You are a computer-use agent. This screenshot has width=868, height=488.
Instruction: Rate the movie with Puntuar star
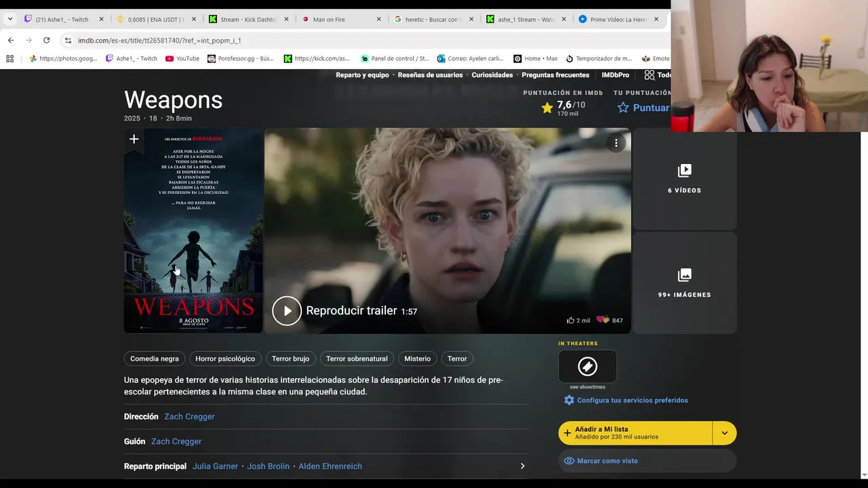[644, 108]
